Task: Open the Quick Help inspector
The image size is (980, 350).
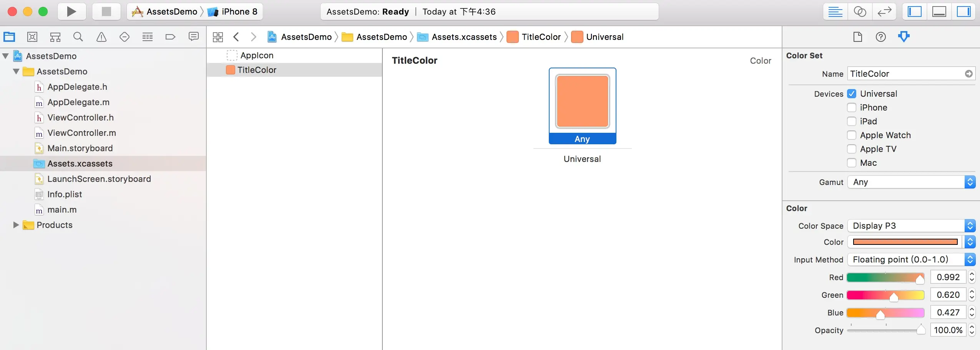Action: click(881, 36)
